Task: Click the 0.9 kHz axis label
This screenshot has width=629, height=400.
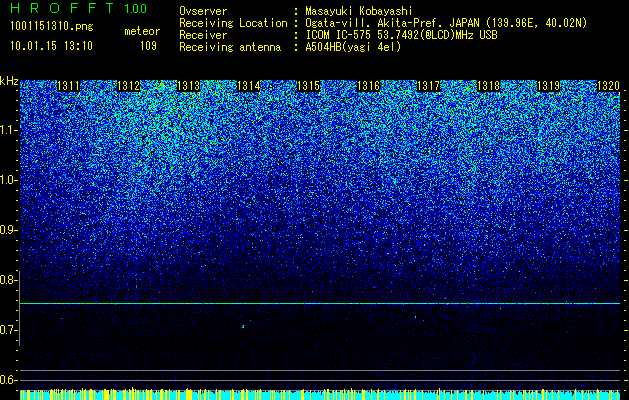Action: [x=8, y=230]
